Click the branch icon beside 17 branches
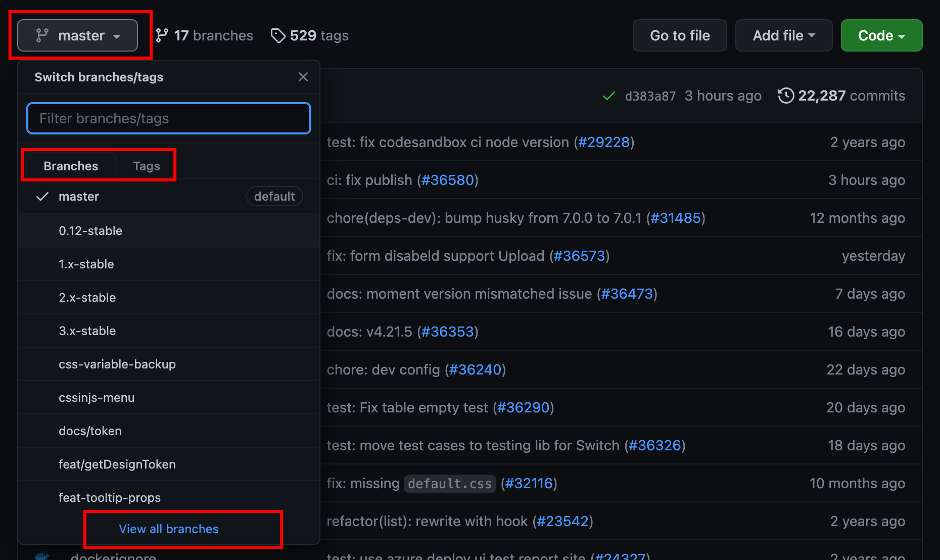Screen dimensions: 940x560 click(x=162, y=36)
